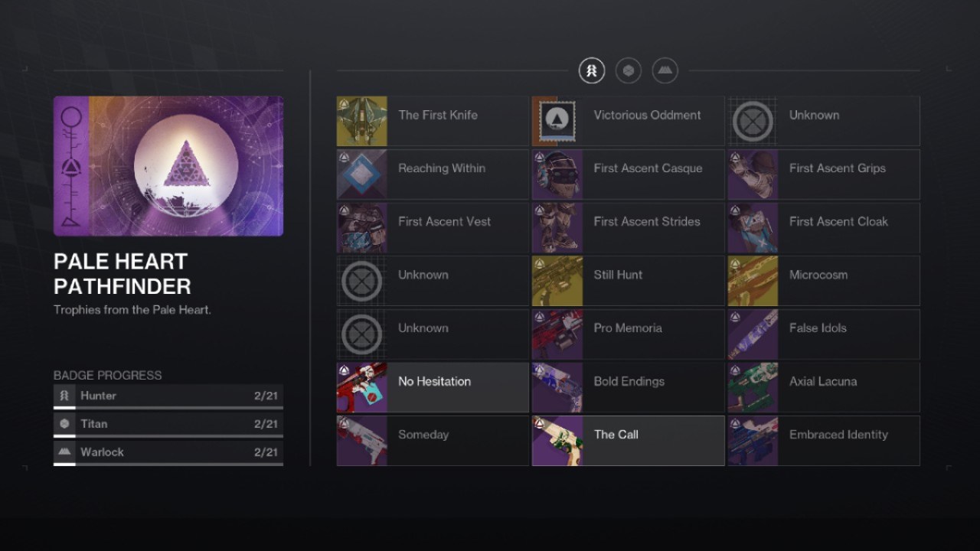
Task: Select the Hunter class tab icon
Action: pos(591,71)
